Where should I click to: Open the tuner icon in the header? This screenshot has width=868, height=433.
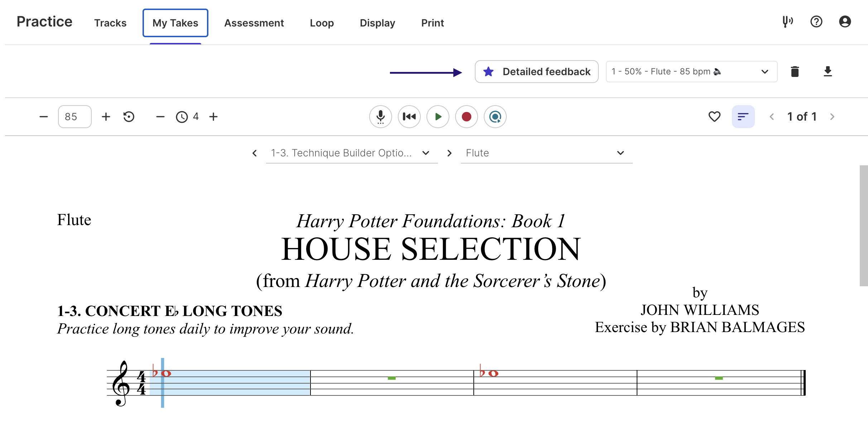click(787, 22)
